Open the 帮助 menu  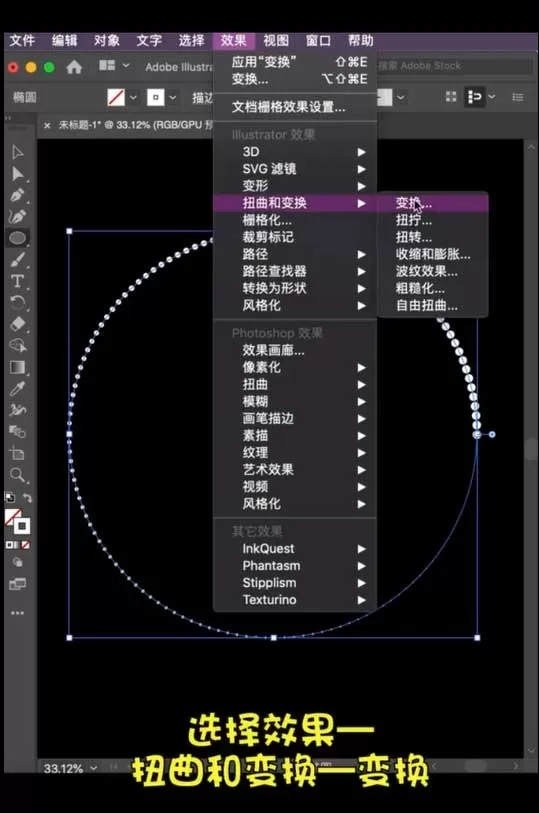click(x=361, y=40)
